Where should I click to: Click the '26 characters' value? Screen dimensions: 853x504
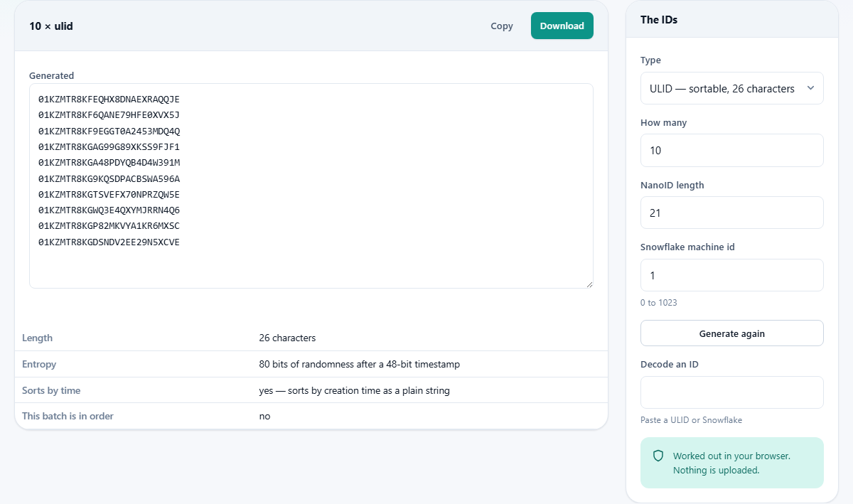pyautogui.click(x=287, y=338)
